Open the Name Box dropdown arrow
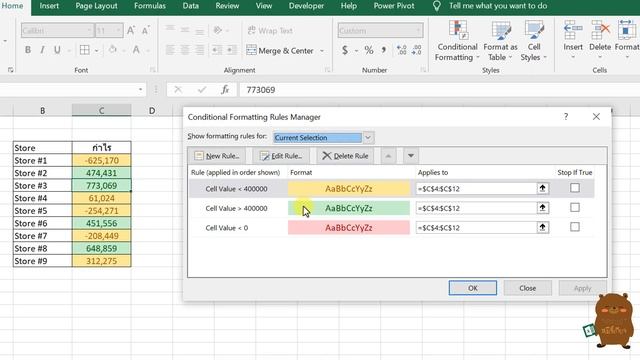The image size is (640, 360). [140, 90]
